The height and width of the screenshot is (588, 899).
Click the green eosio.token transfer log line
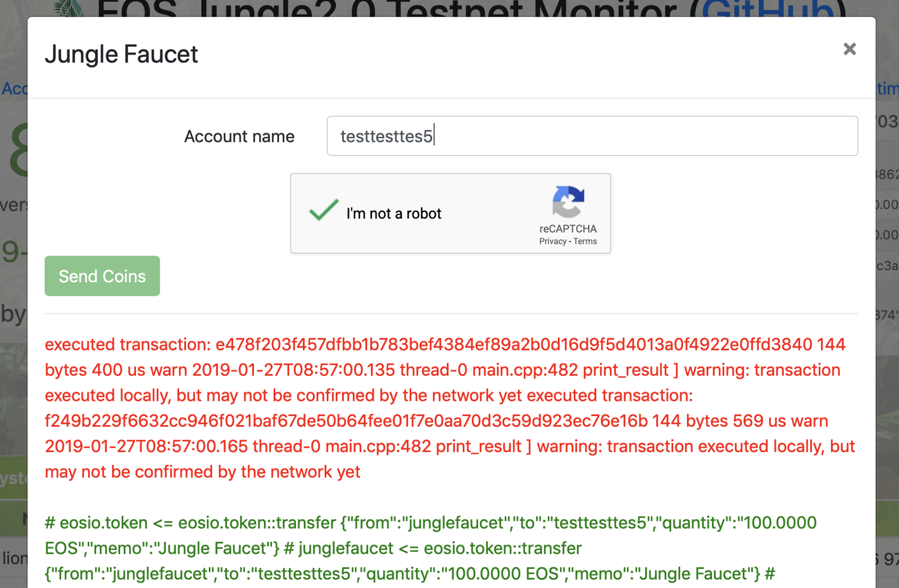pos(430,523)
